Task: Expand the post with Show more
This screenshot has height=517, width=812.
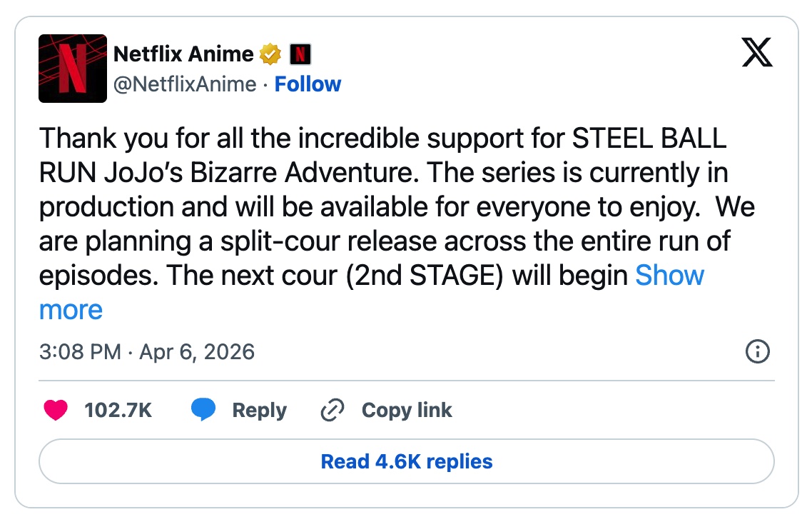Action: pos(669,275)
